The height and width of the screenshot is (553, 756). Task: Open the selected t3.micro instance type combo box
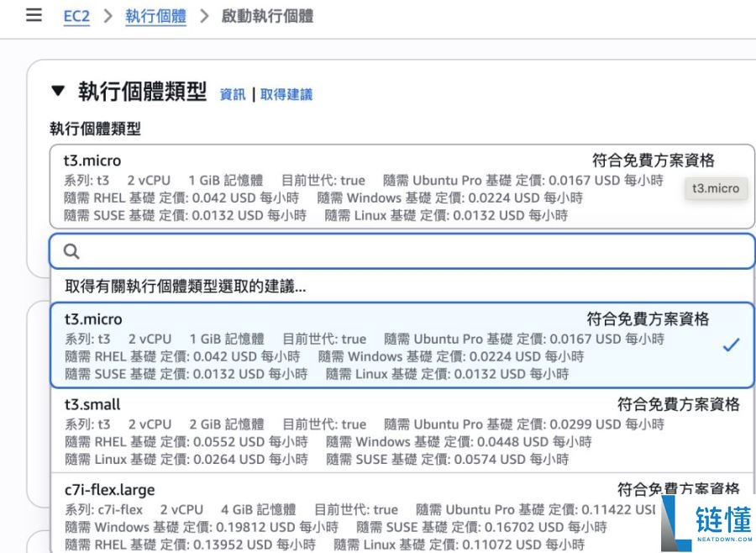(402, 187)
